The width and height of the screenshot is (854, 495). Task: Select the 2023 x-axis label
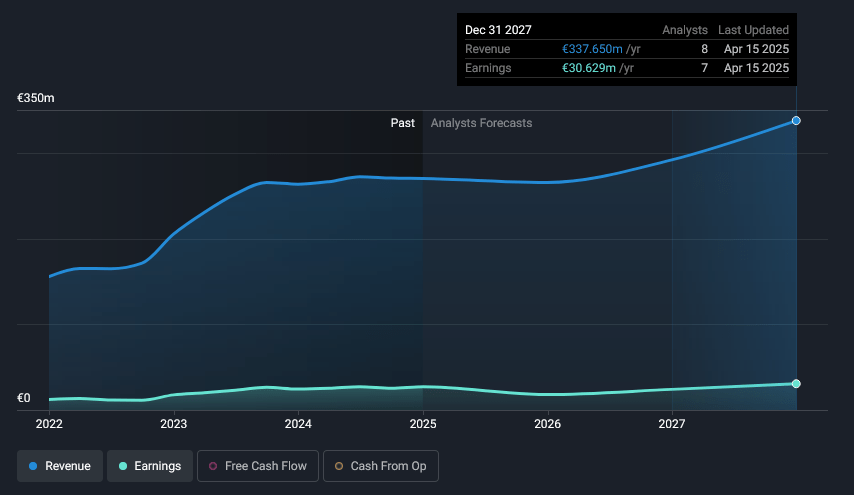[x=174, y=423]
